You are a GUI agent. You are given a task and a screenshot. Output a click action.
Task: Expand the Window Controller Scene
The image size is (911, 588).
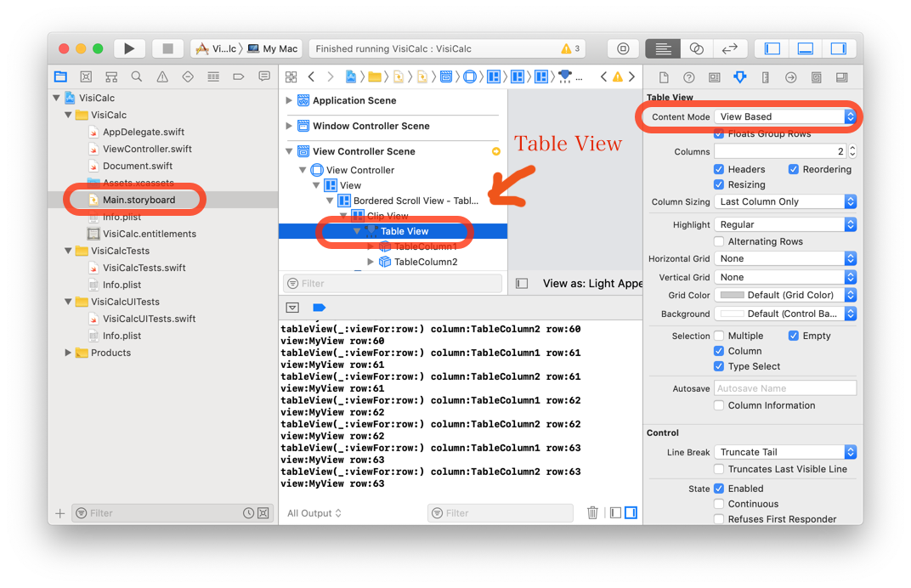tap(289, 126)
